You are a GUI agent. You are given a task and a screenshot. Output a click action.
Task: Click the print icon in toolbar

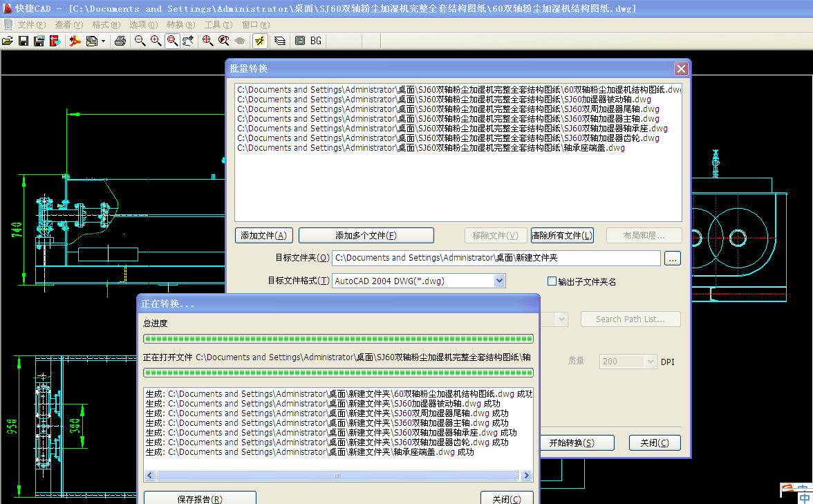[x=120, y=41]
